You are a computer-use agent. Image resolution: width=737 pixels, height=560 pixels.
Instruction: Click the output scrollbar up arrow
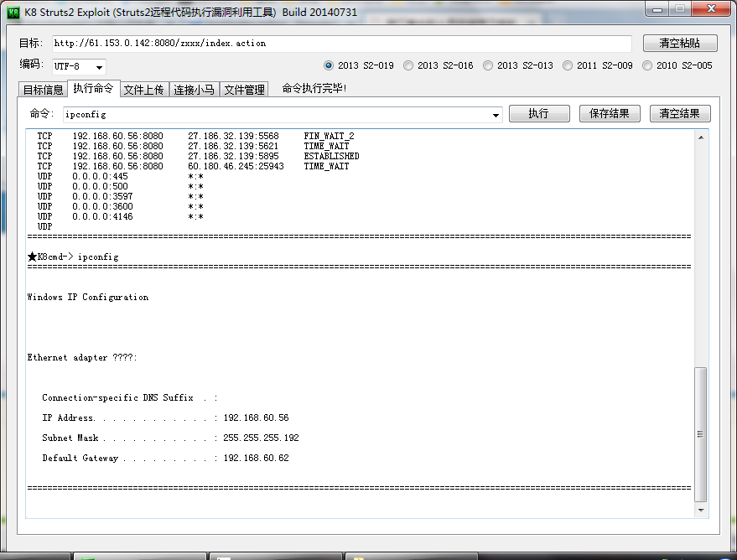(701, 137)
